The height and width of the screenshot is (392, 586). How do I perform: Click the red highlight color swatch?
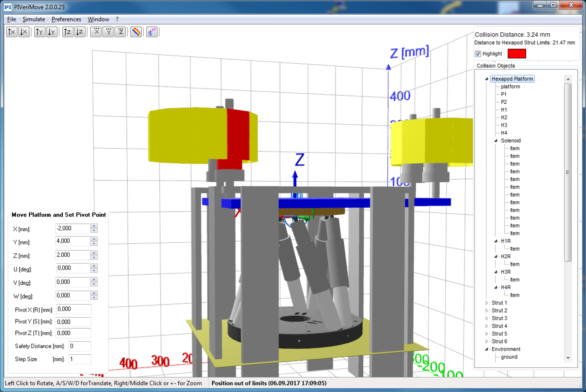click(x=517, y=54)
